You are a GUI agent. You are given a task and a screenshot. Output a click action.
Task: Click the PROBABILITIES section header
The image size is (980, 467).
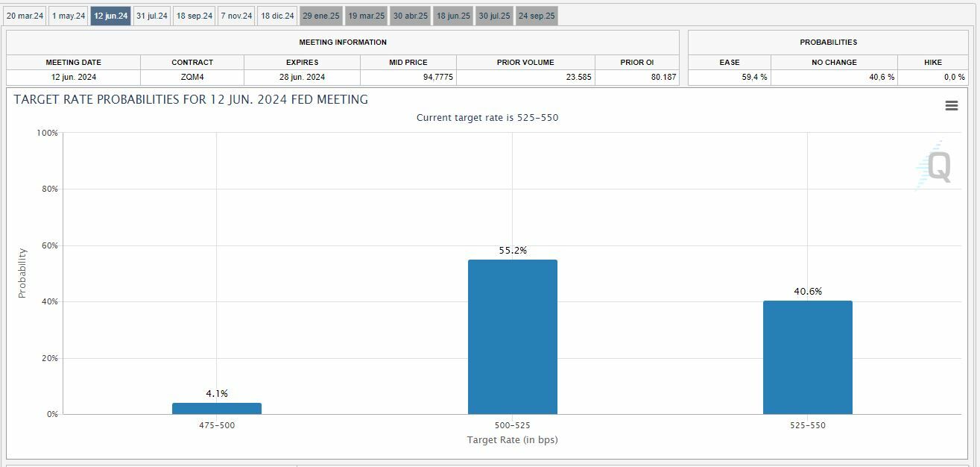click(x=828, y=43)
